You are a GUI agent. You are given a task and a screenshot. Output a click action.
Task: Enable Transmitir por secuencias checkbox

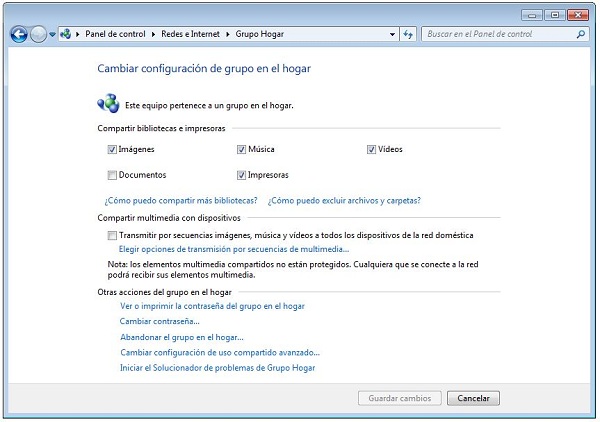[x=112, y=235]
